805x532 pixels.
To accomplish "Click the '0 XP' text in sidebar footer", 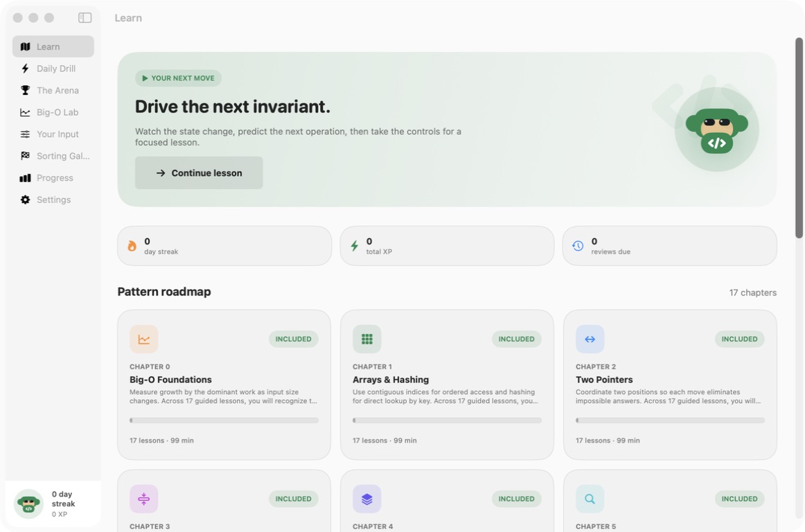I will tap(60, 514).
